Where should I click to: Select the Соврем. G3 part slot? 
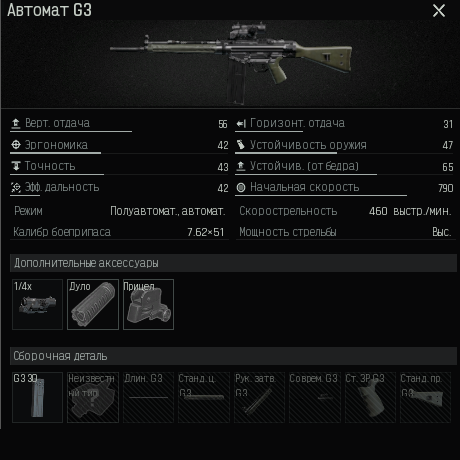(315, 397)
